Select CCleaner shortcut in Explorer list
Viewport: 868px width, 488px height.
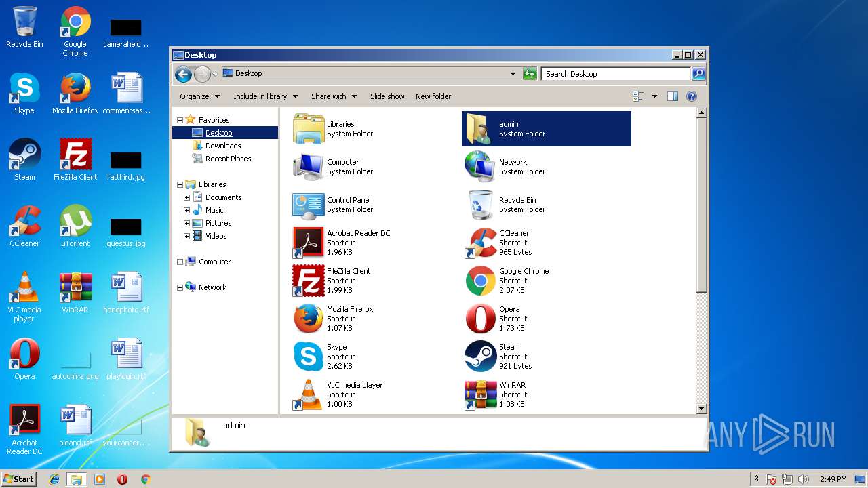coord(498,243)
